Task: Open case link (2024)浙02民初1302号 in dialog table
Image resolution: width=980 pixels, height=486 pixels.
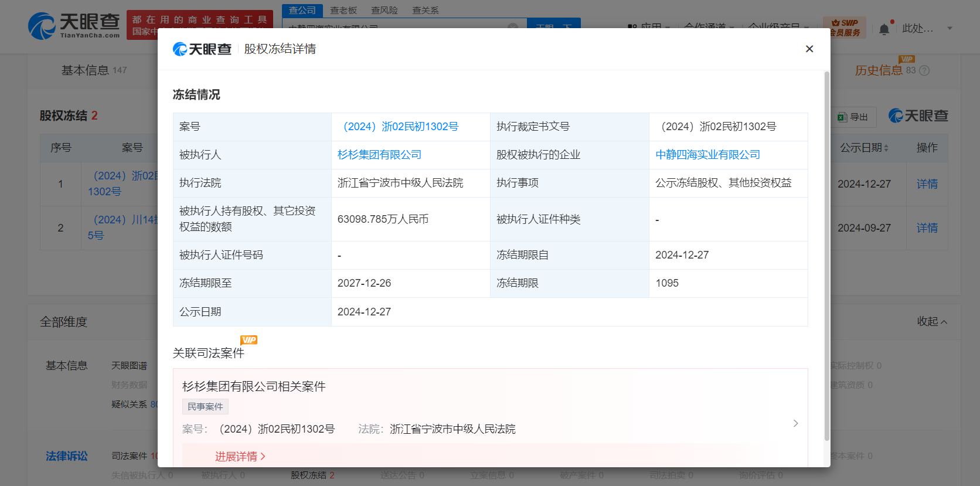Action: click(x=400, y=127)
